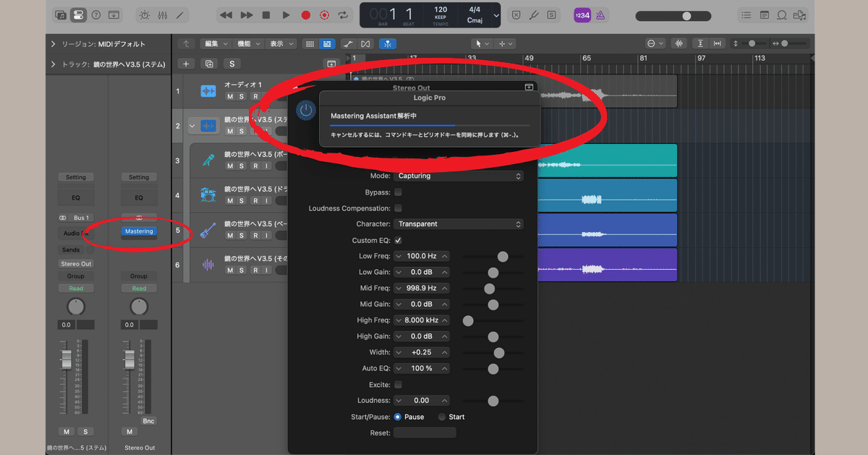Select the microphone vocal track icon

(208, 161)
